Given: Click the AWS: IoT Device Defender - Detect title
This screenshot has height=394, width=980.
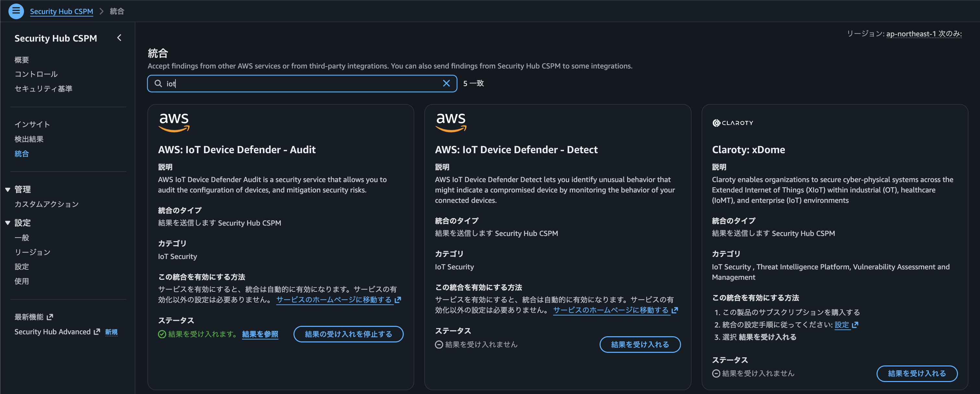Looking at the screenshot, I should (x=516, y=150).
